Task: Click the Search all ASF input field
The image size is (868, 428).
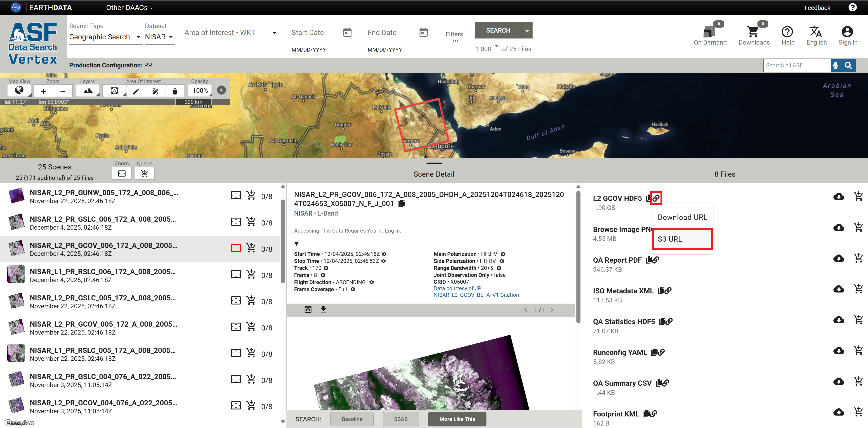Action: click(795, 65)
